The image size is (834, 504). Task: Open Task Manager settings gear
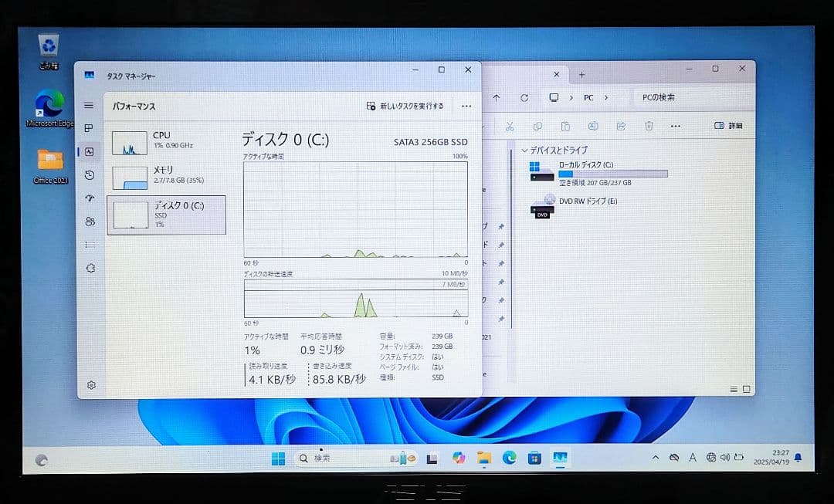point(91,385)
